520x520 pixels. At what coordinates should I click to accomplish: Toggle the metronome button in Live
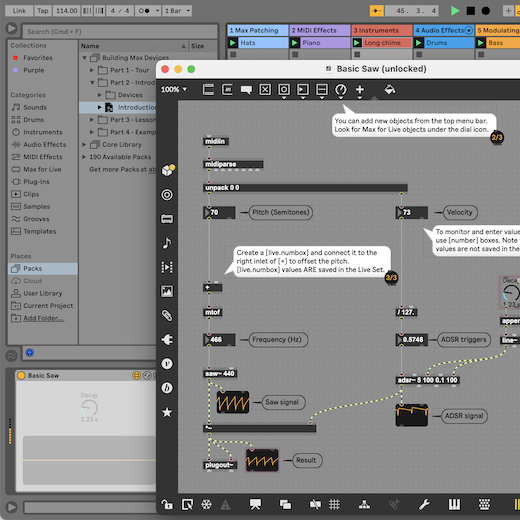click(x=144, y=11)
